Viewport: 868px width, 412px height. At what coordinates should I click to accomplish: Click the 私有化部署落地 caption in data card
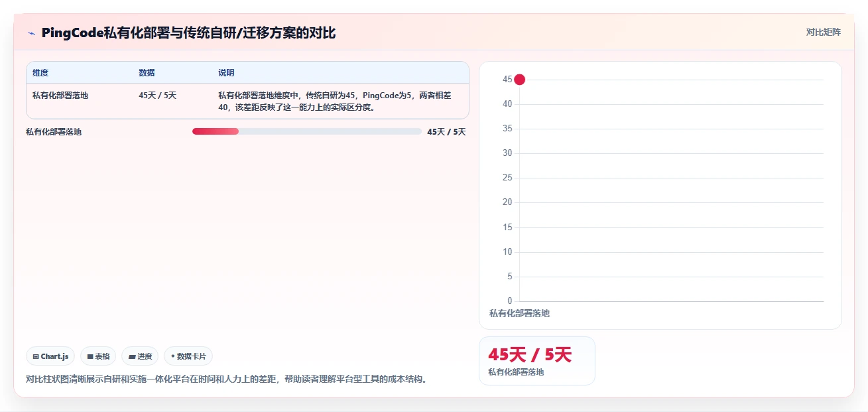point(516,372)
